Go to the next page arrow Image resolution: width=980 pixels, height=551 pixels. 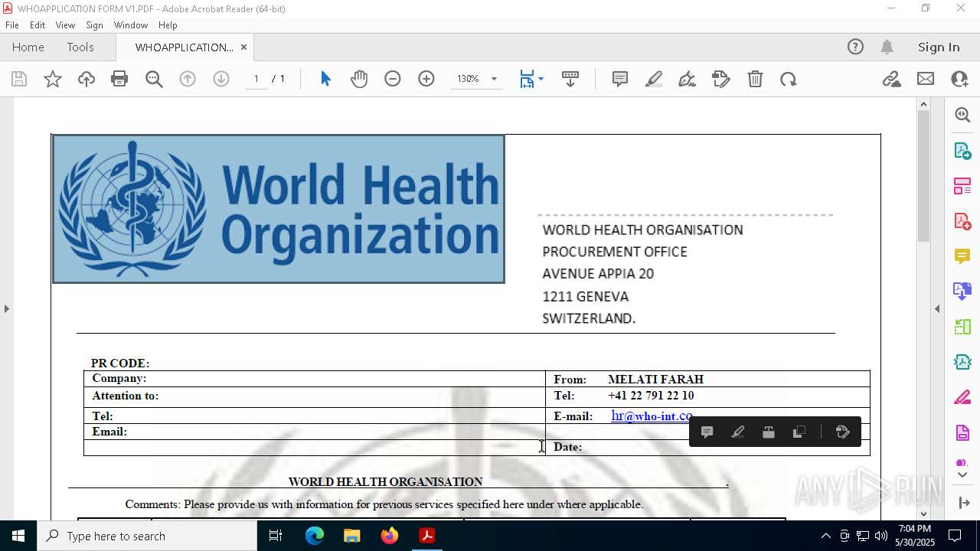tap(221, 79)
